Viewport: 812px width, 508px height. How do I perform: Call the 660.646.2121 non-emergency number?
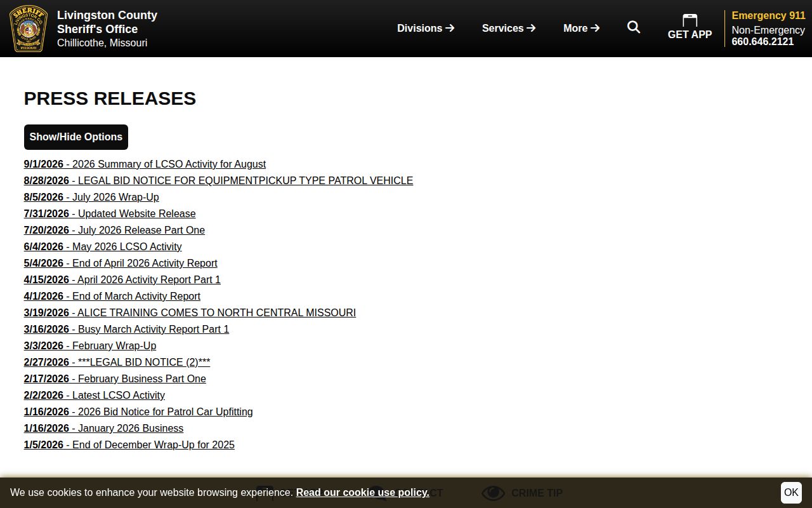pyautogui.click(x=763, y=42)
